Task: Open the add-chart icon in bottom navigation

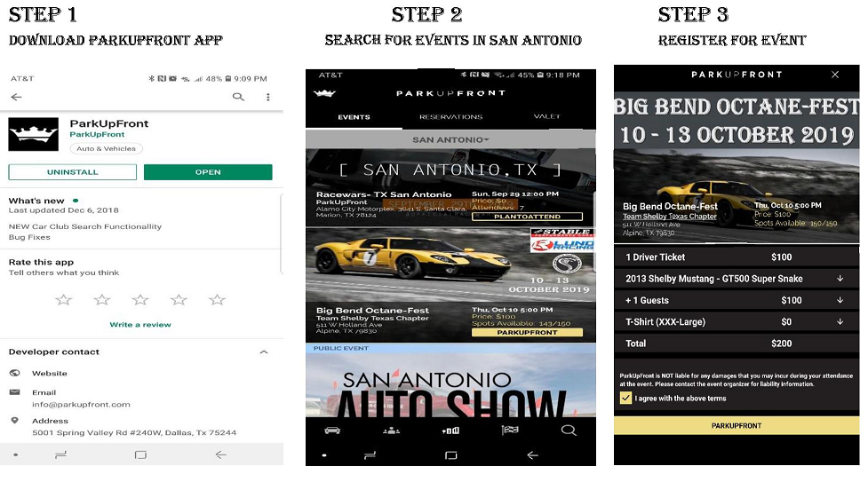Action: point(450,430)
